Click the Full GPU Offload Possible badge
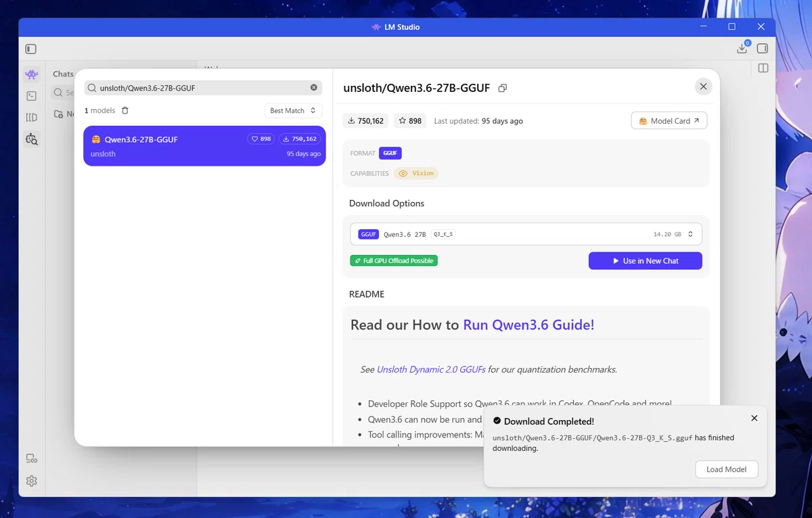The width and height of the screenshot is (812, 518). coord(394,260)
